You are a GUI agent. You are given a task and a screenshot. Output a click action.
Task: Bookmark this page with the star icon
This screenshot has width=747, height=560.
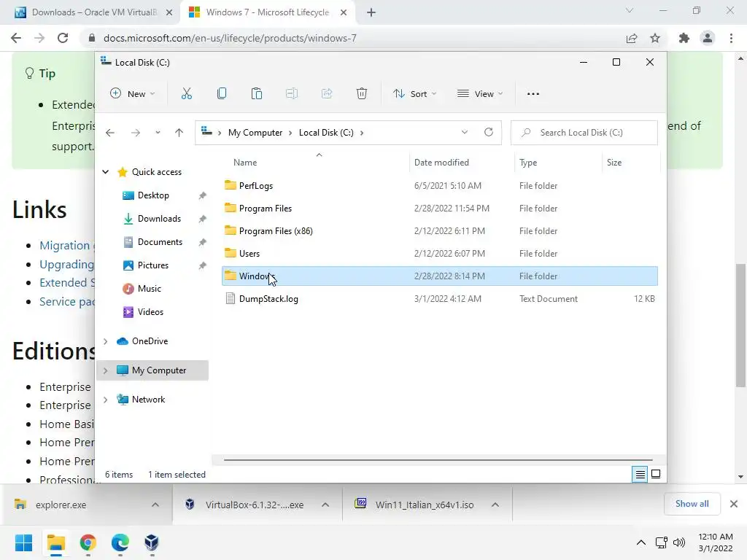pyautogui.click(x=655, y=38)
